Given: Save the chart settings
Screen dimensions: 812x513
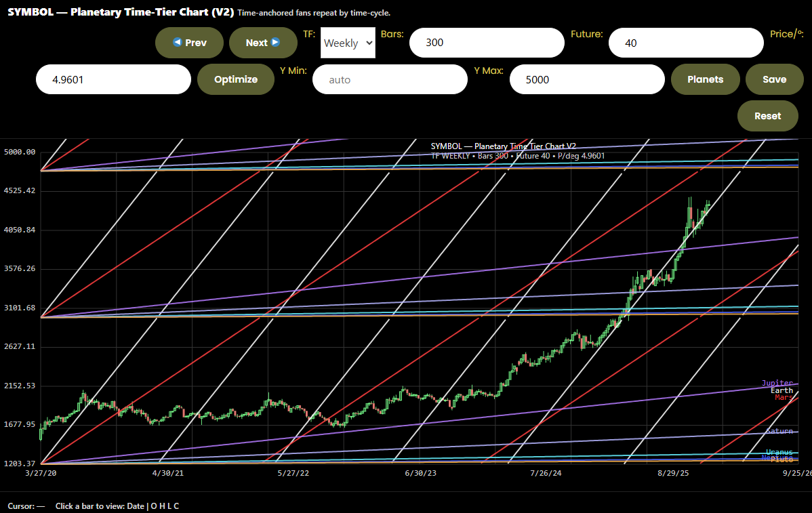Looking at the screenshot, I should click(774, 79).
